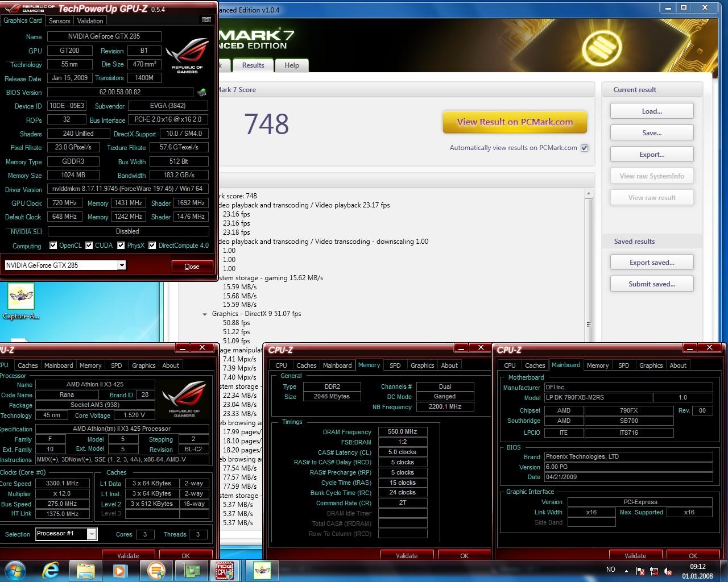Click the ROG logo in CPU-Z CPU window
Screen dimensions: 728x582
[184, 399]
